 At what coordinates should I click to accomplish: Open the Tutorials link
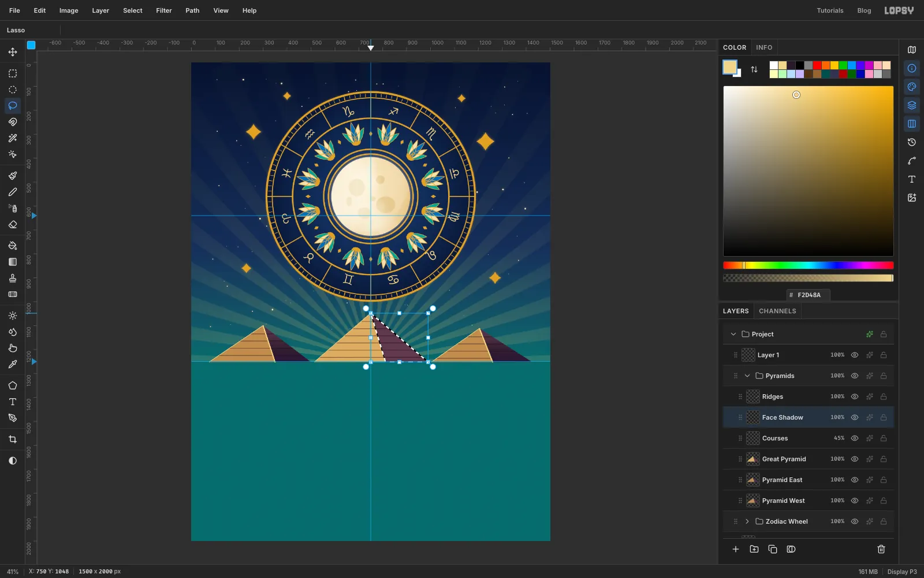pos(830,10)
